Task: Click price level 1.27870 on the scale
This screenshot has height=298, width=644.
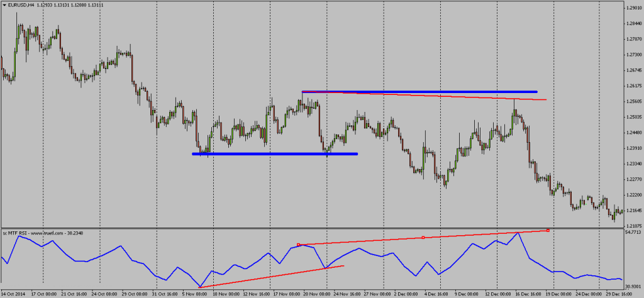Action: tap(633, 39)
